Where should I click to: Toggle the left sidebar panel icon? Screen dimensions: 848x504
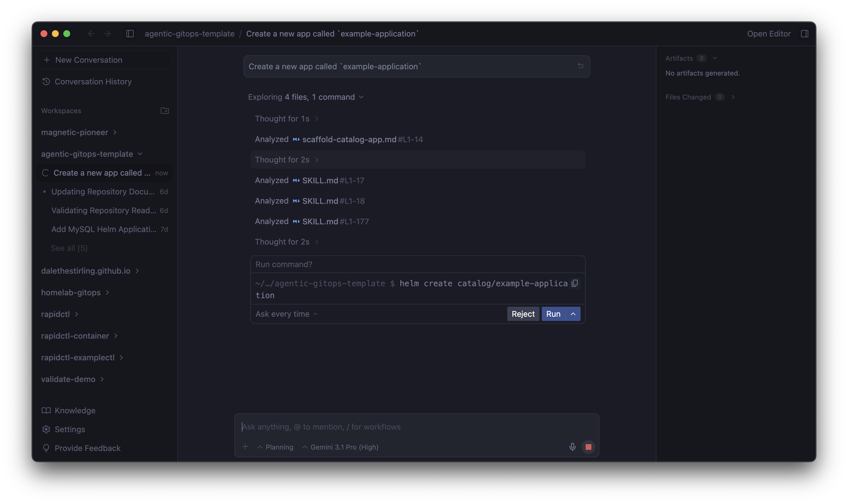pos(130,34)
